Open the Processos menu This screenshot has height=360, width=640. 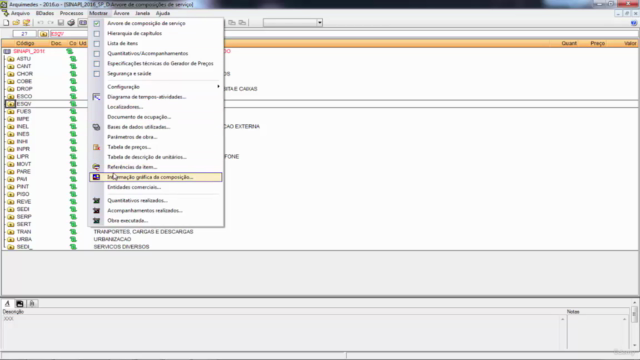[x=71, y=13]
